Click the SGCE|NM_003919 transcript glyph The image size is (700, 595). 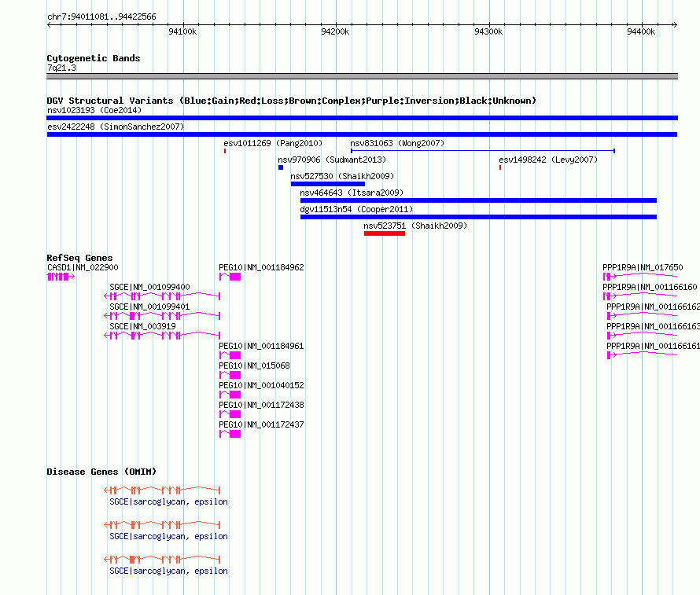pos(162,336)
